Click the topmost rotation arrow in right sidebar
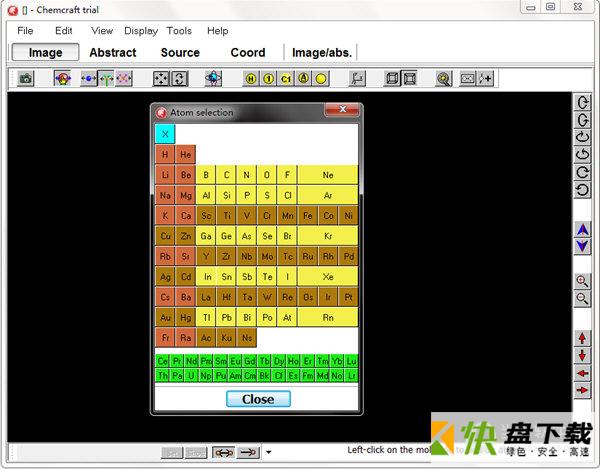Screen dimensions: 600x469 pyautogui.click(x=582, y=103)
